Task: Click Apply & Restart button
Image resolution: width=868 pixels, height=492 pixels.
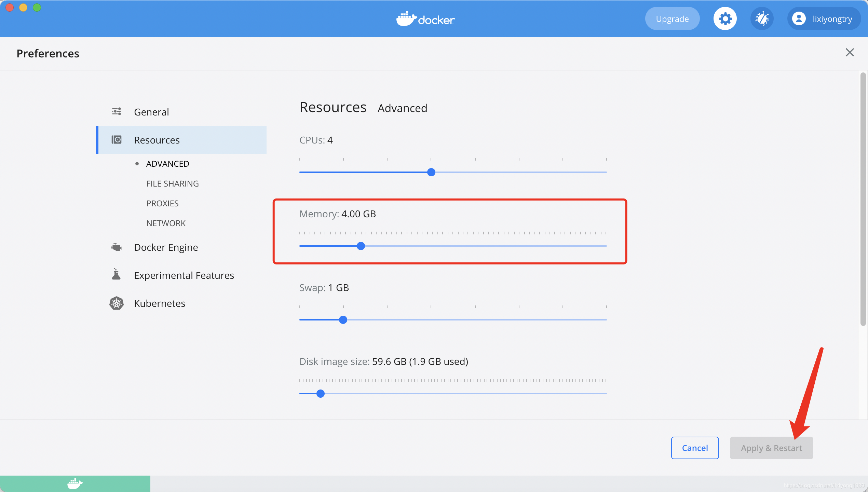Action: (x=771, y=447)
